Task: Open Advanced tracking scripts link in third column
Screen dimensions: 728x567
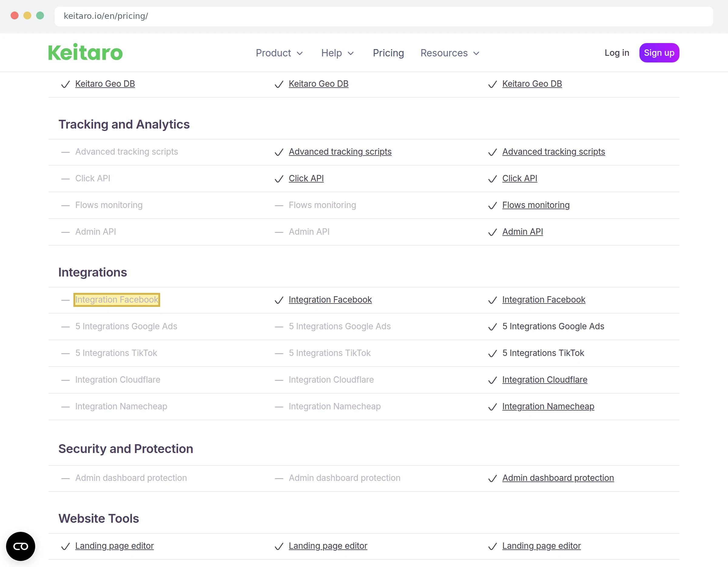Action: (553, 152)
